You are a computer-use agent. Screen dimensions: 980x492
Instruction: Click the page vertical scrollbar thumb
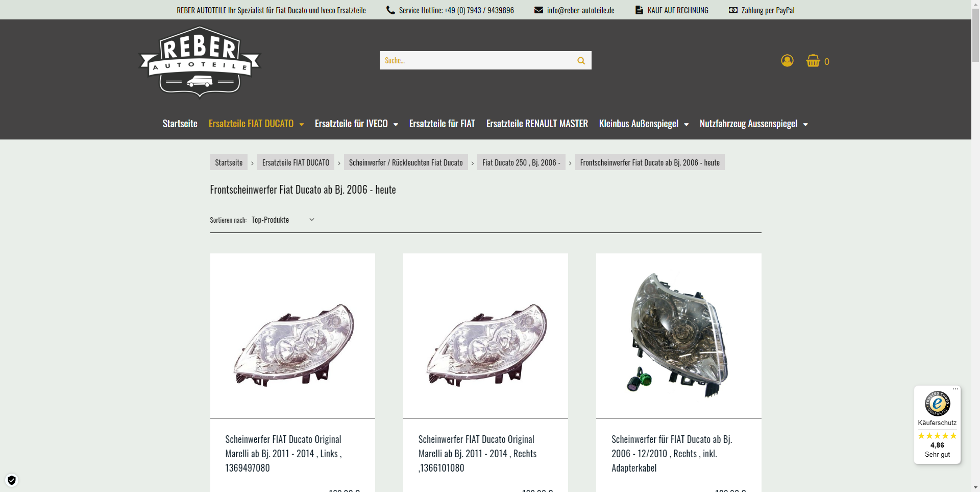(x=975, y=36)
